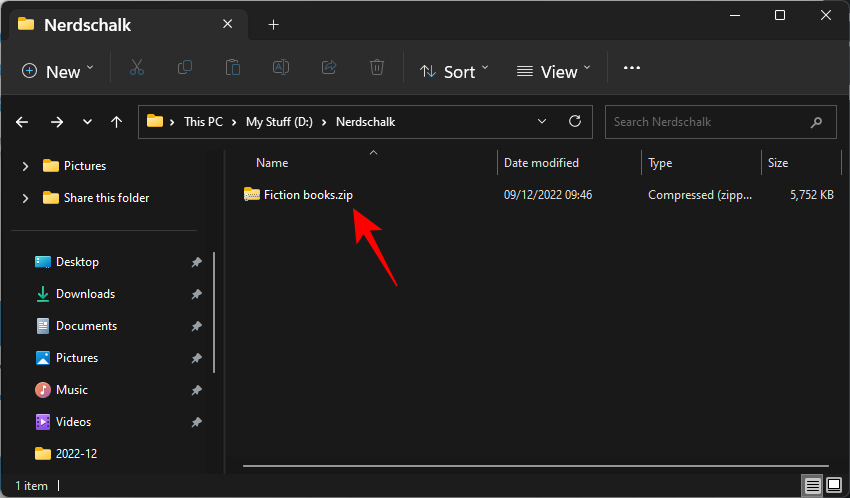Click the Copy icon in toolbar

click(x=185, y=68)
